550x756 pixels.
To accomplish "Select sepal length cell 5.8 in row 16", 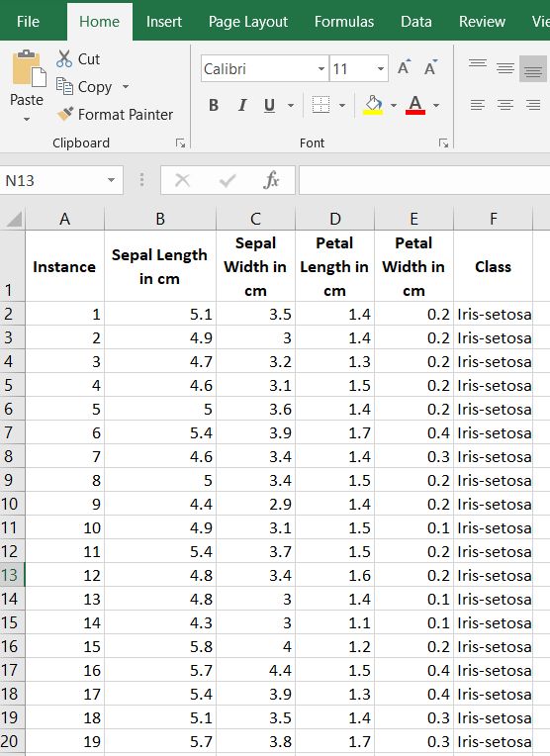I will (x=160, y=646).
